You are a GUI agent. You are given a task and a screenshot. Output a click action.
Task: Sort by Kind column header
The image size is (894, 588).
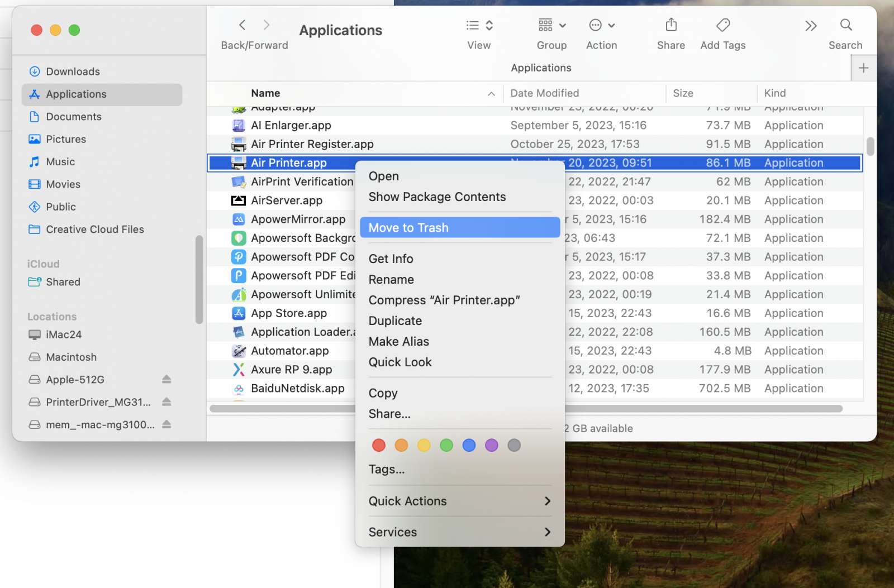coord(775,93)
